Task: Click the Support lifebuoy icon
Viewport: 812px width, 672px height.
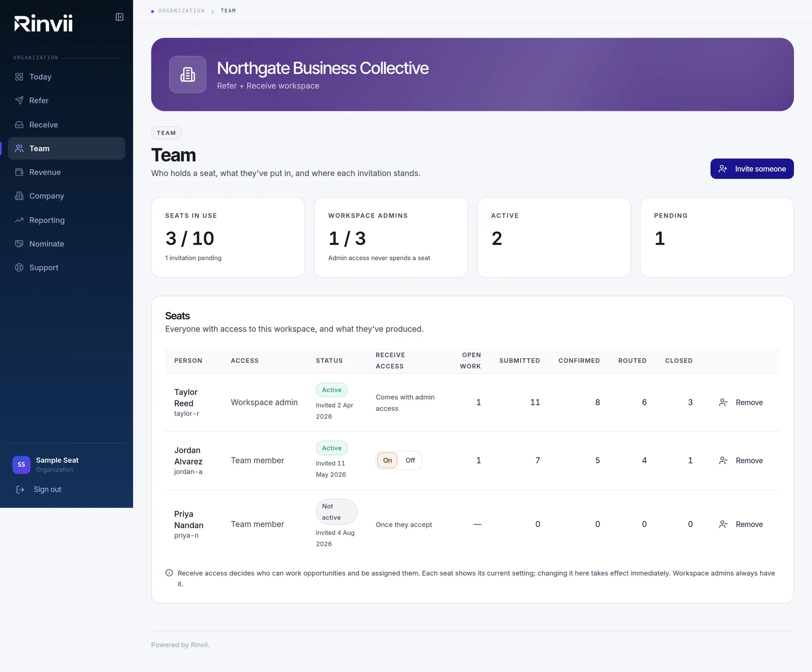Action: point(19,268)
